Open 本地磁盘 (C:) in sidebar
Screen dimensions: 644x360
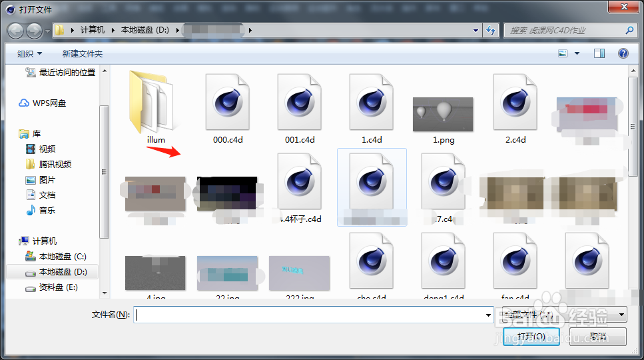tap(56, 257)
